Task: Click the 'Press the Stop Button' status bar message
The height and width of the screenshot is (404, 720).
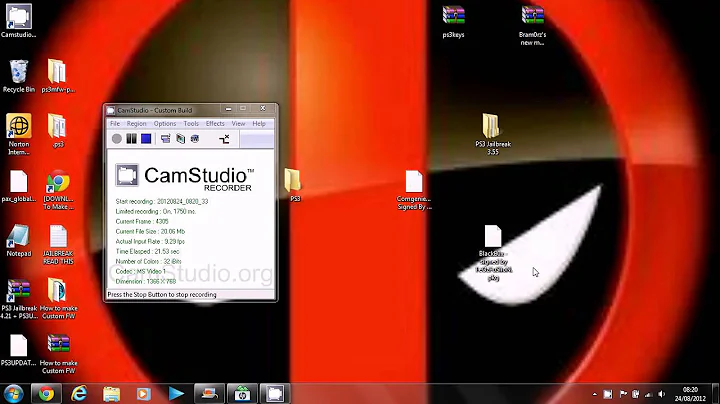Action: (x=162, y=295)
